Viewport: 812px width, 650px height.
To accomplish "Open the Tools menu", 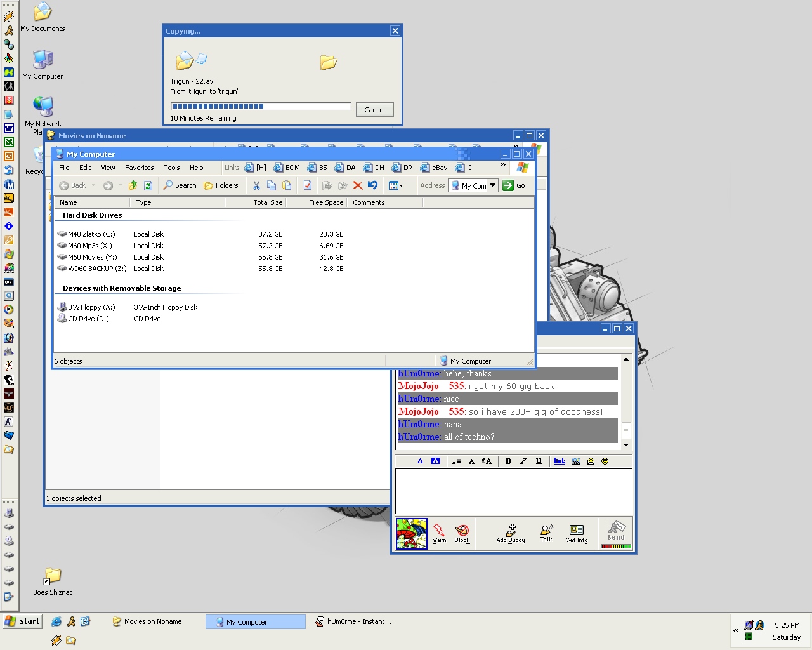I will click(x=171, y=168).
